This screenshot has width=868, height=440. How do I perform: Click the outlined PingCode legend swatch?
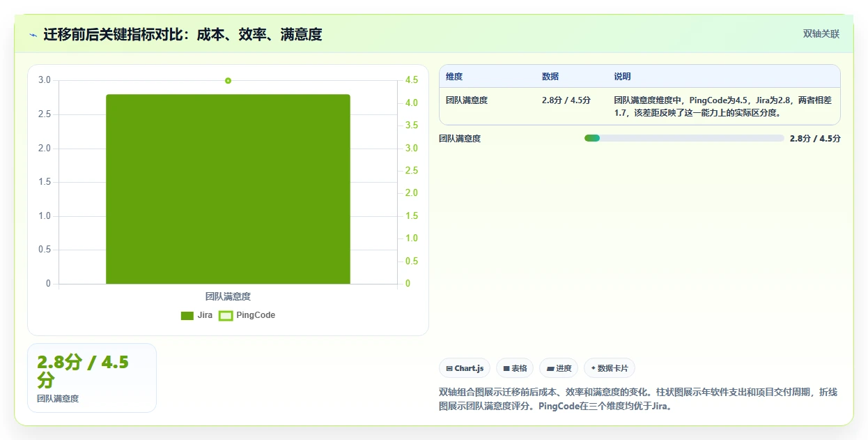point(225,316)
